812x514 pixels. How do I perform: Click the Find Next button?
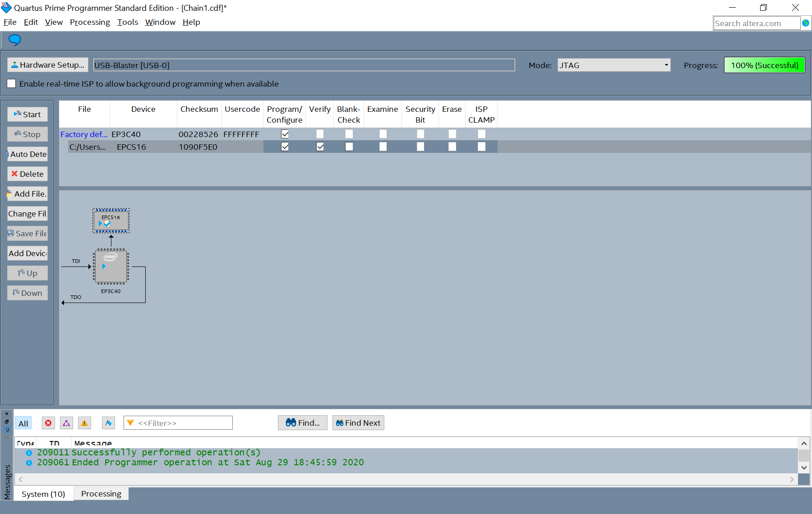[358, 423]
